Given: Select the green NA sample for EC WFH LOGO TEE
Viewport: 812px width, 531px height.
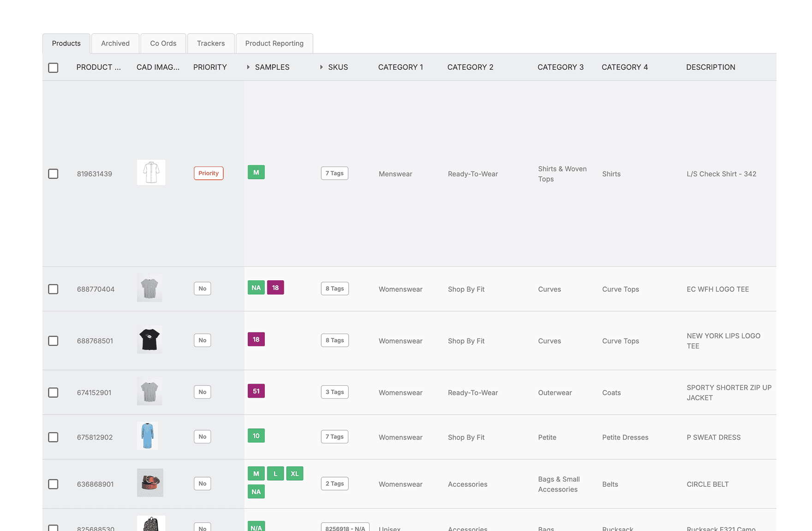Looking at the screenshot, I should [x=256, y=288].
